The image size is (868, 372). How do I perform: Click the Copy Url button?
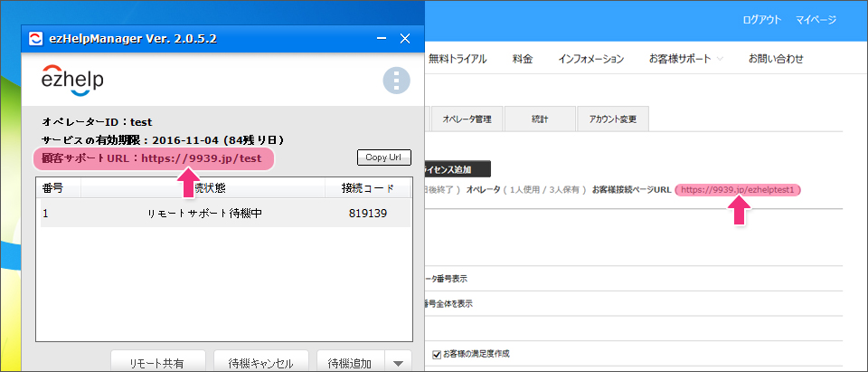384,157
